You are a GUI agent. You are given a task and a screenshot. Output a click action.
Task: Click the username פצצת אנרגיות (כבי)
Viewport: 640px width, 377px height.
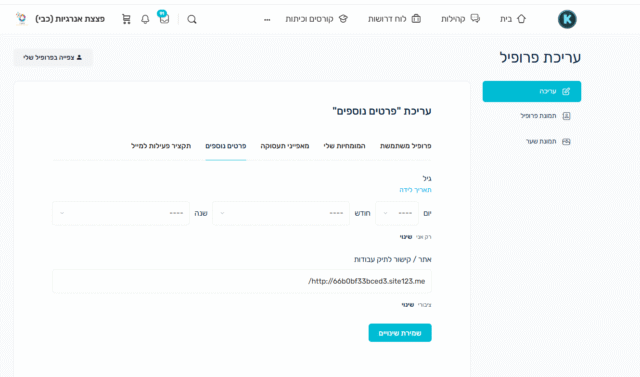(70, 19)
